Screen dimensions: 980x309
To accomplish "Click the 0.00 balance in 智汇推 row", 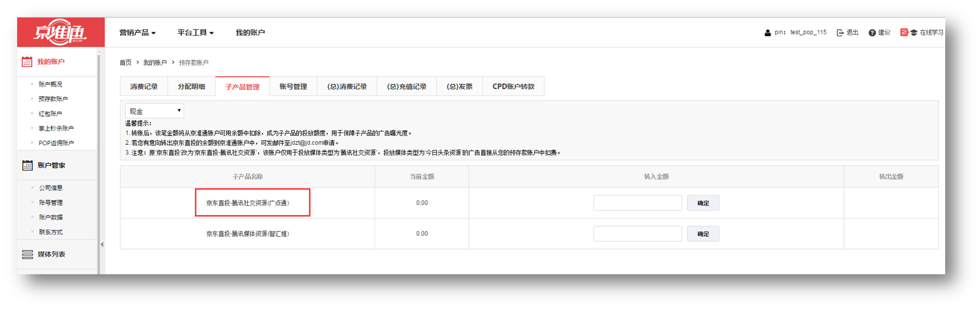I will tap(422, 234).
